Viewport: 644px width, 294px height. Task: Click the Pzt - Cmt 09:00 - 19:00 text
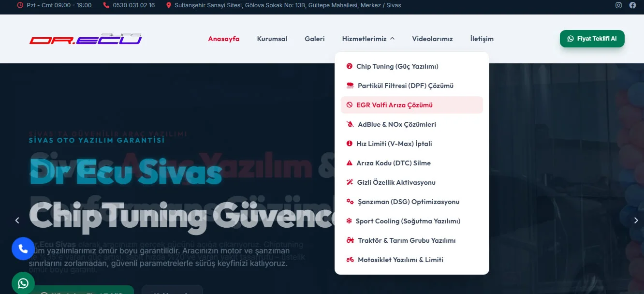(59, 5)
